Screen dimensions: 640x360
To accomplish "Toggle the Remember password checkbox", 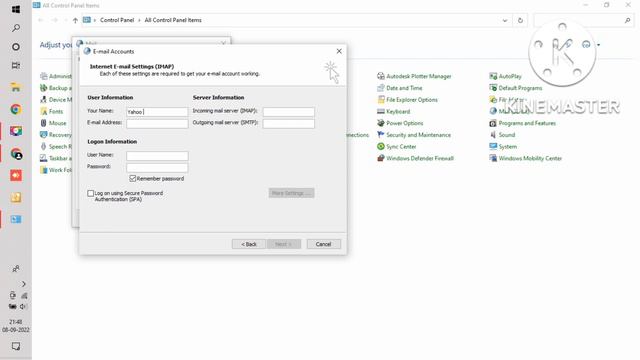I will 133,178.
